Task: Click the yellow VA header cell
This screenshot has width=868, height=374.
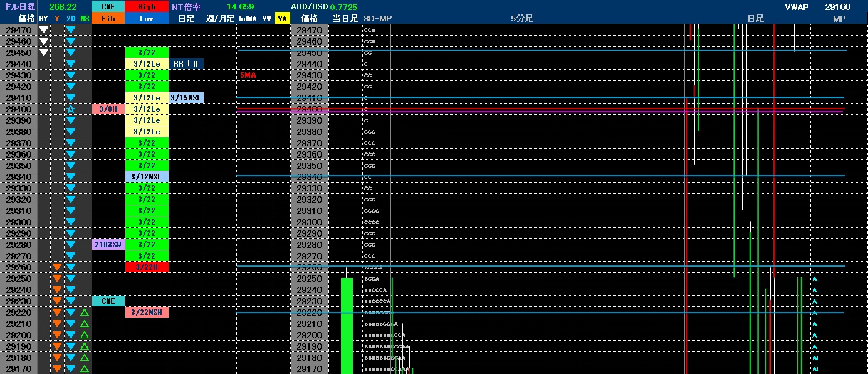Action: (x=282, y=18)
